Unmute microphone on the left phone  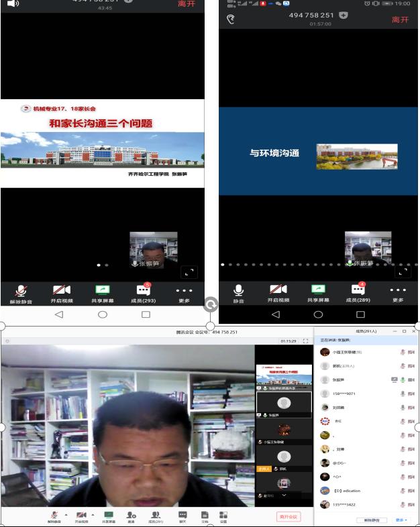coord(21,292)
